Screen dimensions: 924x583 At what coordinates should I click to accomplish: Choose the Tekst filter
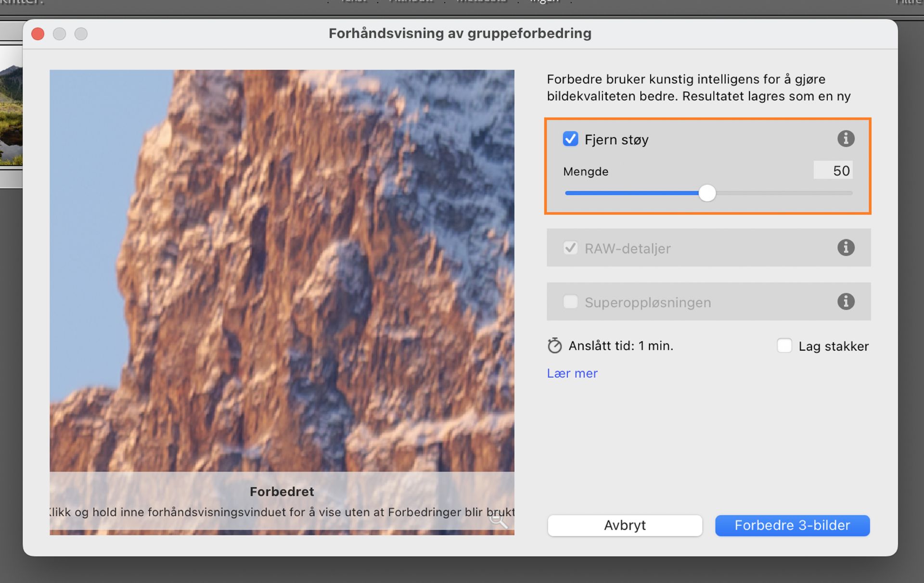(354, 2)
